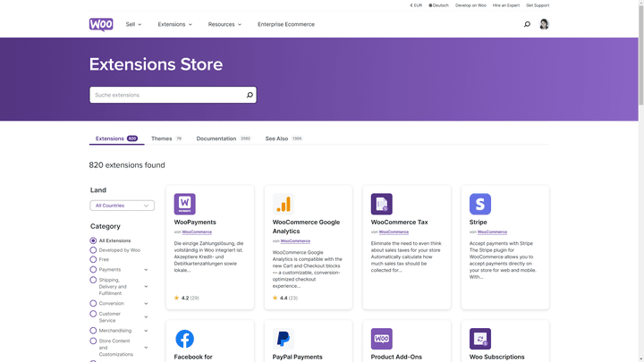This screenshot has height=362, width=644.
Task: Open WooCommerce vendor link under WooCommerce Tax
Action: 394,232
